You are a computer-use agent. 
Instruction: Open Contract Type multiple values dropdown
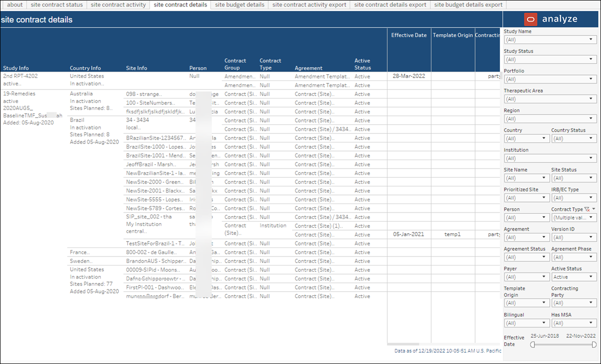click(574, 217)
